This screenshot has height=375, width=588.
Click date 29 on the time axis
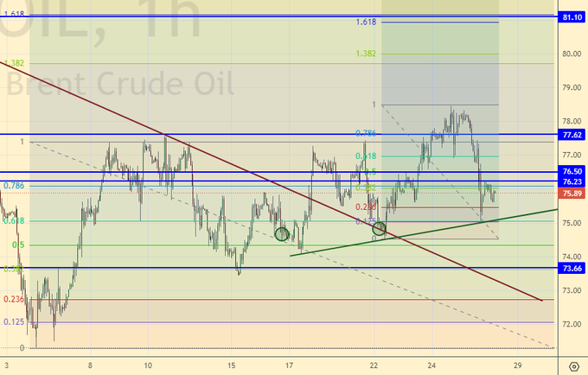point(516,366)
